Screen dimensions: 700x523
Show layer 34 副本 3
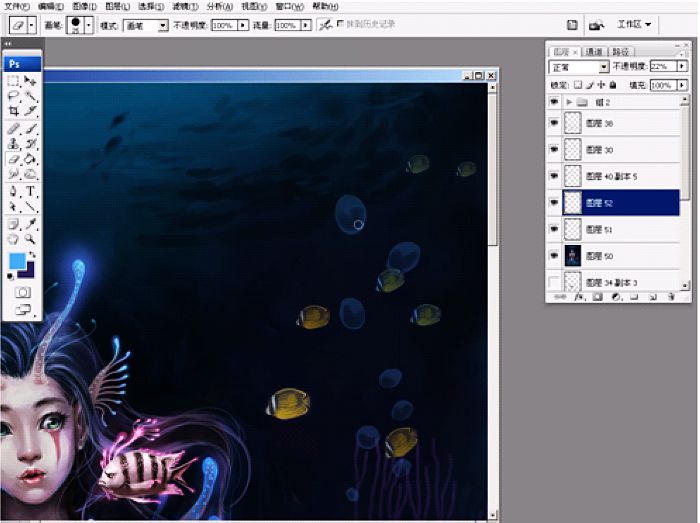(x=554, y=282)
